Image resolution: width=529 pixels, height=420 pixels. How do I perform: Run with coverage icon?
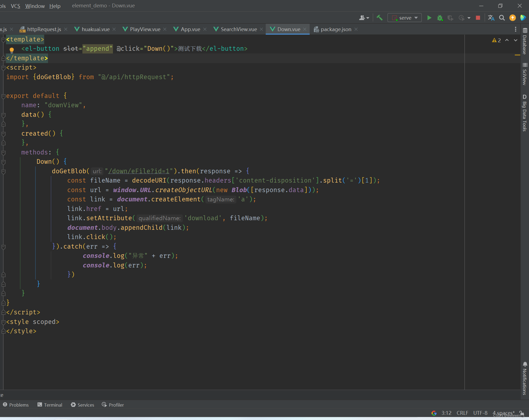(x=450, y=18)
